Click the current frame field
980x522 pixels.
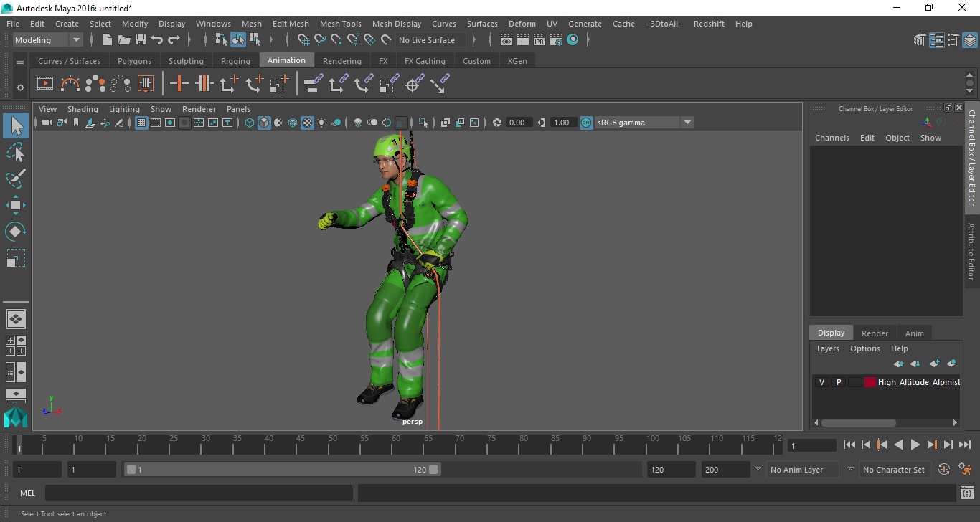(811, 445)
